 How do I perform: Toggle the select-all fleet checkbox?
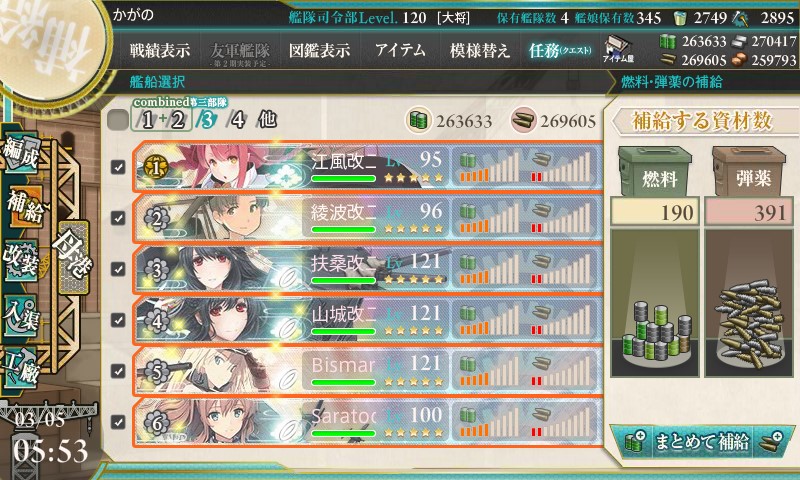pyautogui.click(x=118, y=120)
